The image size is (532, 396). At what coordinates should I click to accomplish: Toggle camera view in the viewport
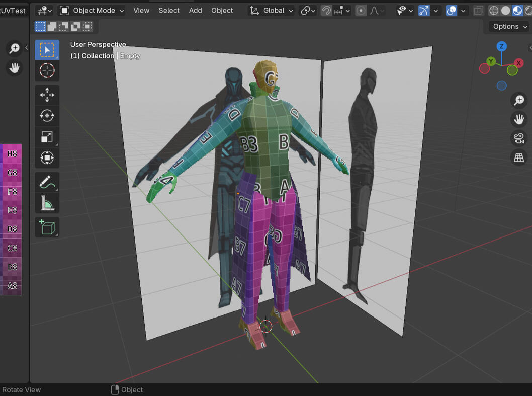tap(518, 138)
